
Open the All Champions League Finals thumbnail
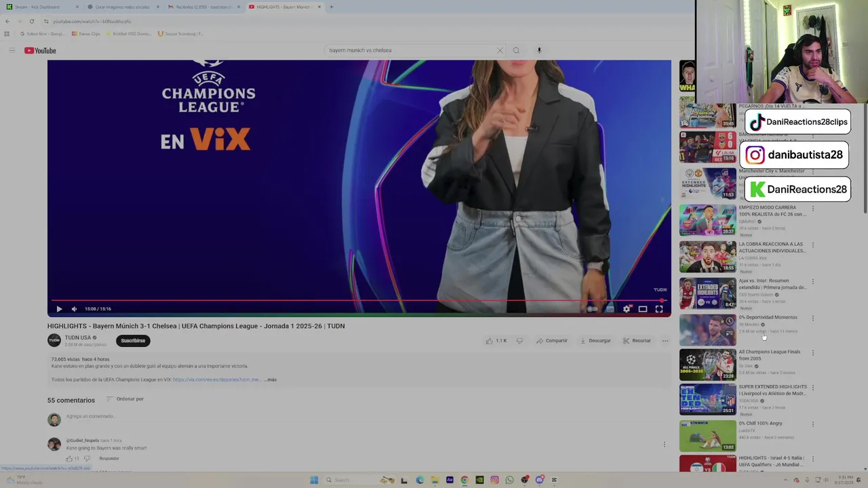click(707, 365)
